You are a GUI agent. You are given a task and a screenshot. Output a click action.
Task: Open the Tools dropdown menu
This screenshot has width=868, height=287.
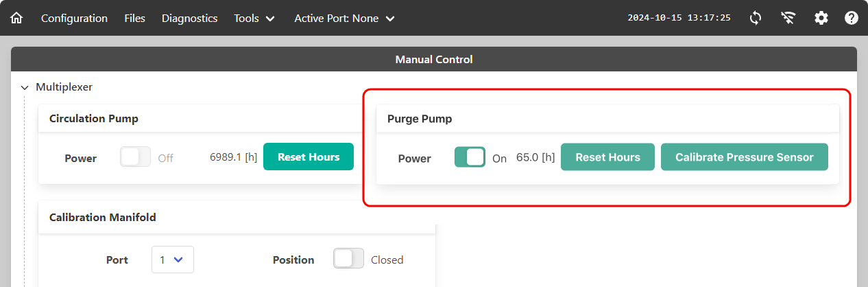[254, 19]
